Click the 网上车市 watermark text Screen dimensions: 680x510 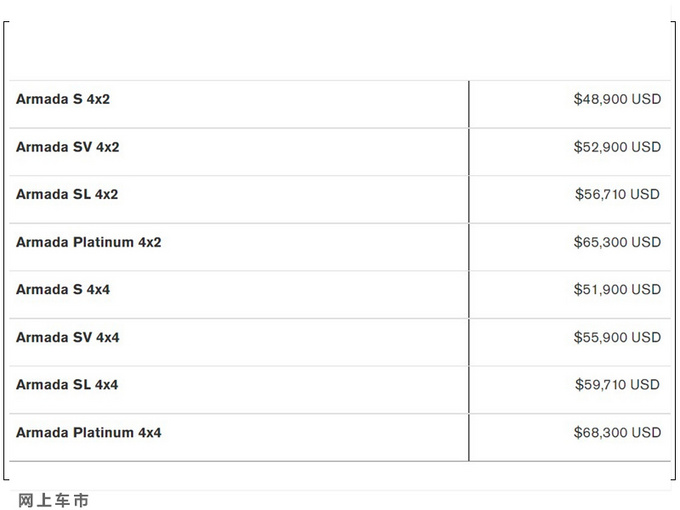53,499
